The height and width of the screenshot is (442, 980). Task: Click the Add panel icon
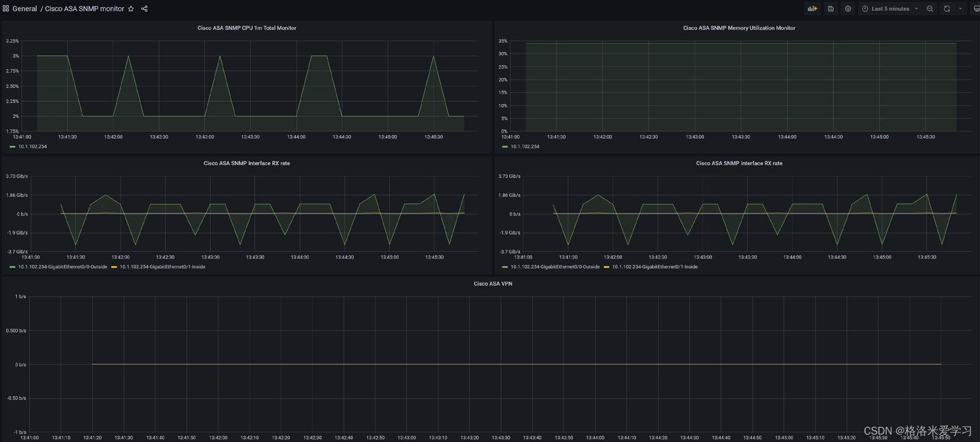click(x=812, y=8)
